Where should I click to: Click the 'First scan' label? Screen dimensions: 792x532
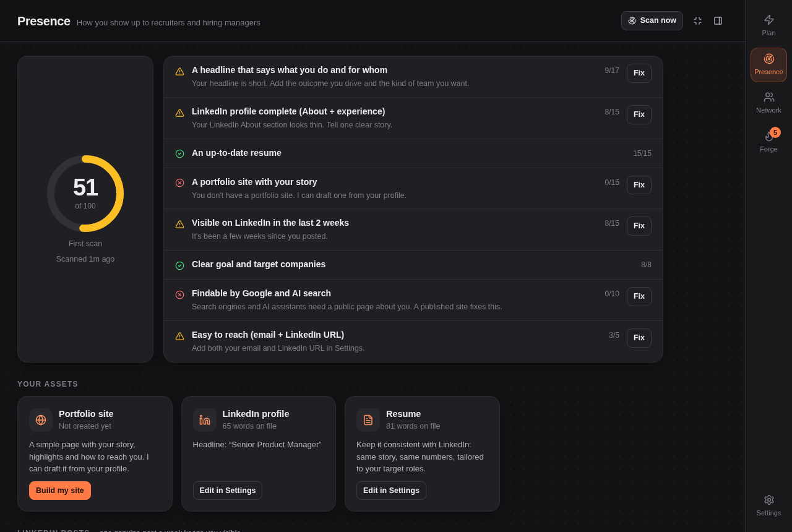[85, 244]
